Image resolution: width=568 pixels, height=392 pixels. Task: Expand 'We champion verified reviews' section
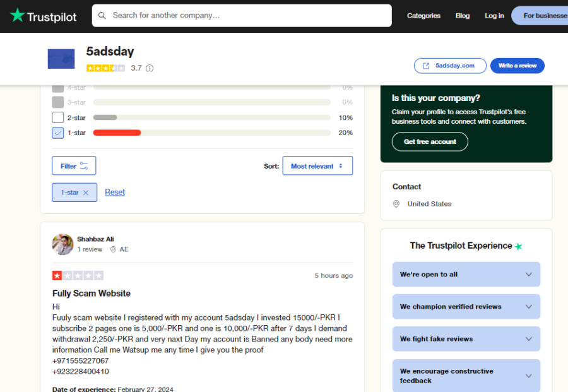point(466,307)
